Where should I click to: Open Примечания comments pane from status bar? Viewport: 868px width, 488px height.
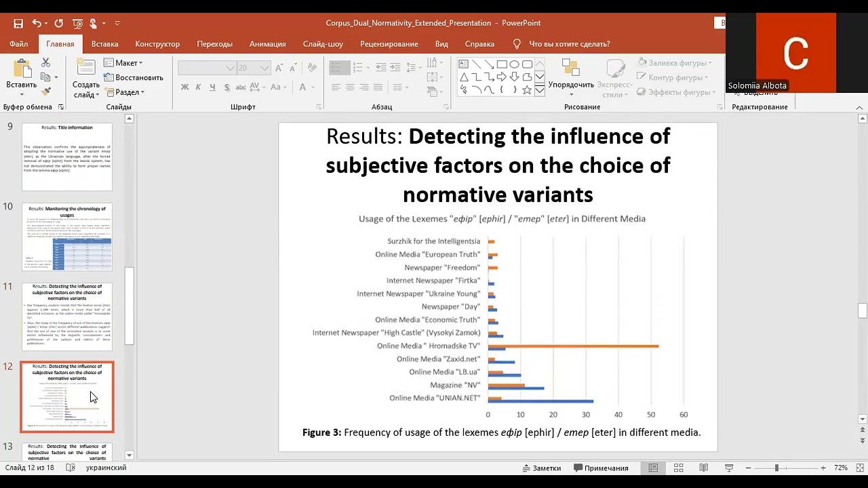pos(601,468)
